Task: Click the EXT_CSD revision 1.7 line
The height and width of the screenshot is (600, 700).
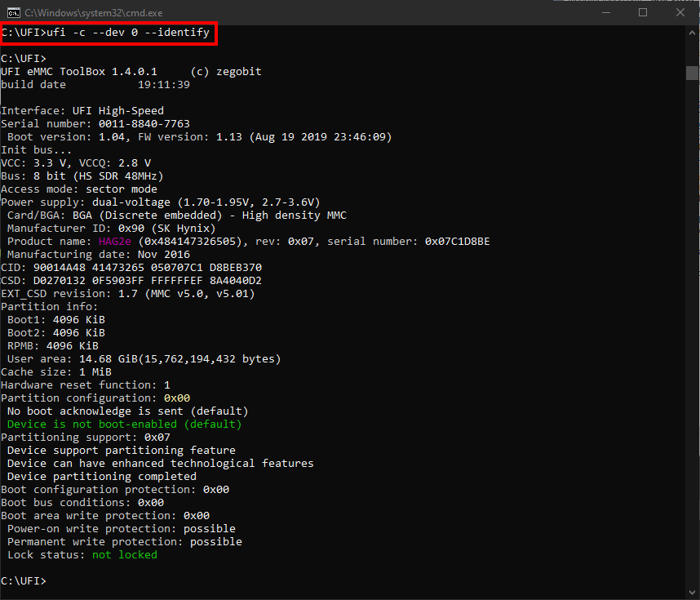Action: [127, 294]
